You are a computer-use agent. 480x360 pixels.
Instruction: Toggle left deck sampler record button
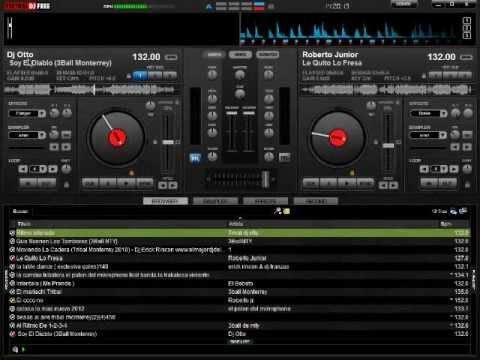[x=66, y=135]
